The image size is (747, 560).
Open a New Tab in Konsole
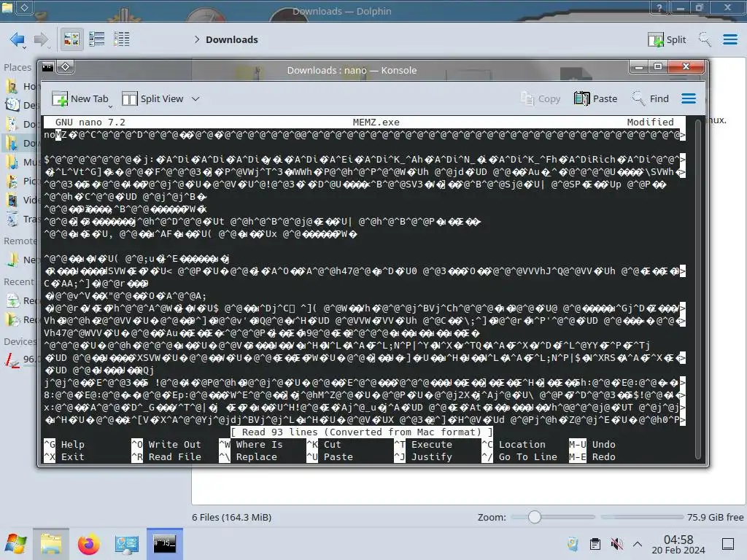[x=80, y=98]
